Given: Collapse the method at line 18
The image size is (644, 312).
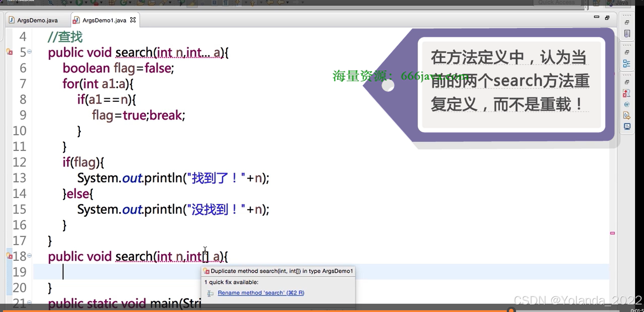Looking at the screenshot, I should (x=30, y=256).
